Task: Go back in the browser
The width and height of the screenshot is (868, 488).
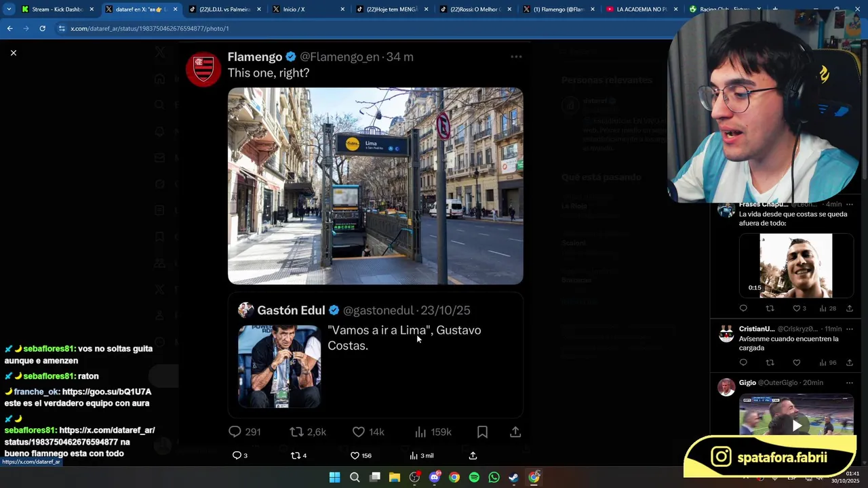Action: [9, 28]
